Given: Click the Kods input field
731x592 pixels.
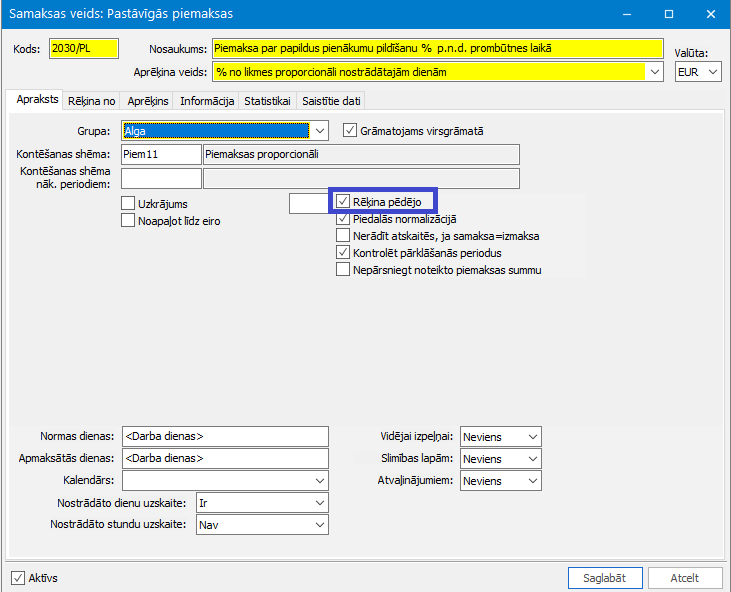Looking at the screenshot, I should 84,48.
